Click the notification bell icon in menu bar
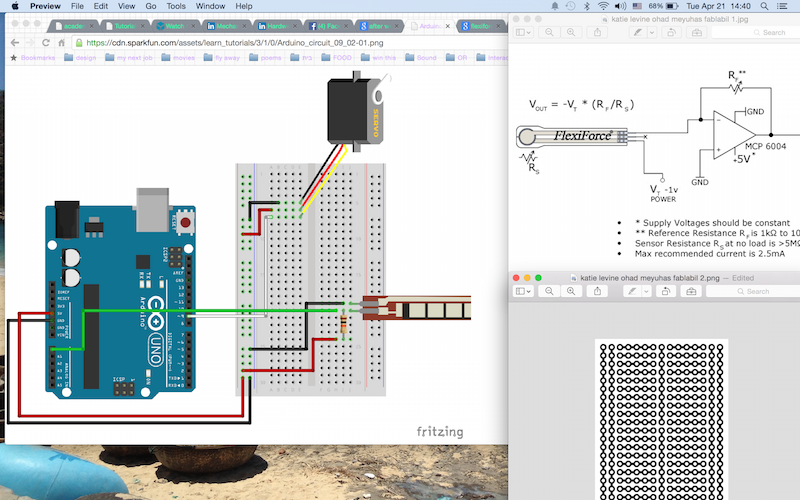 [x=555, y=6]
